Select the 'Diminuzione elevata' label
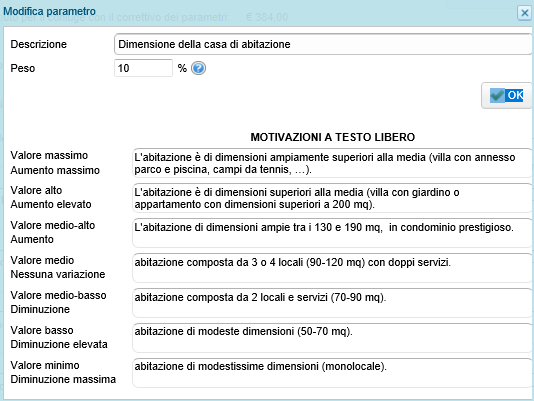 [59, 344]
